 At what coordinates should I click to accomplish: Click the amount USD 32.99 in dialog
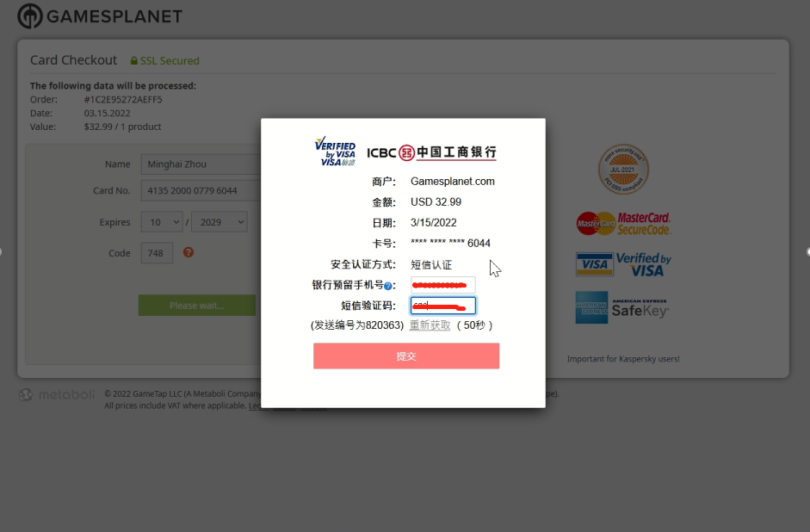436,202
